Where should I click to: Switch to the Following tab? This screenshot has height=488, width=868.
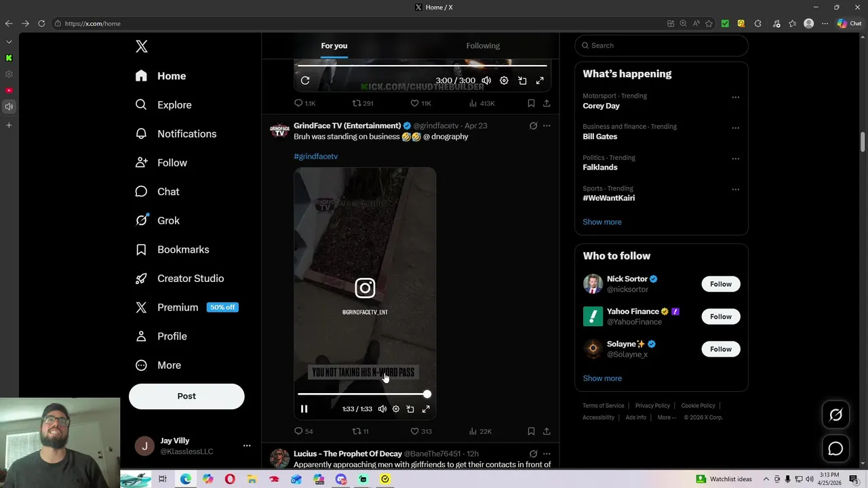point(483,45)
